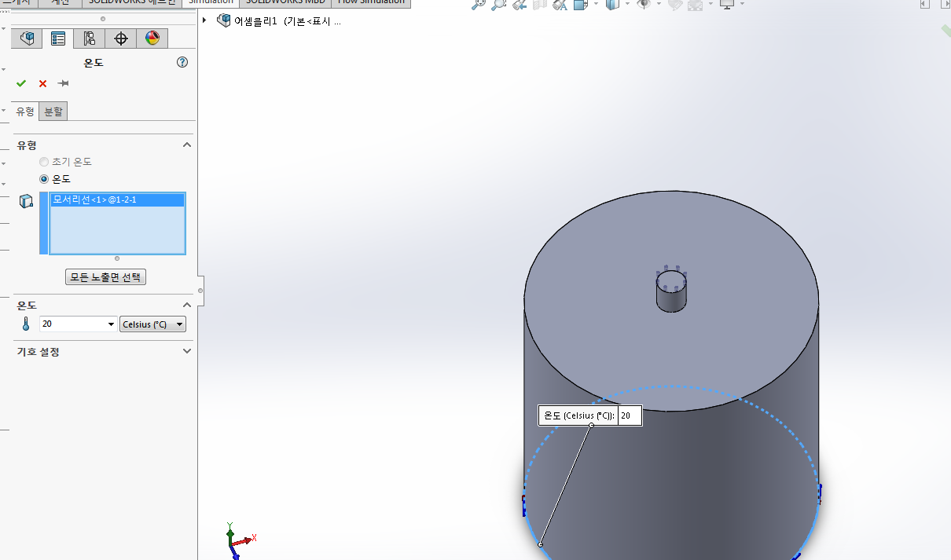
Task: Click the temperature value field in the panel
Action: pos(72,324)
